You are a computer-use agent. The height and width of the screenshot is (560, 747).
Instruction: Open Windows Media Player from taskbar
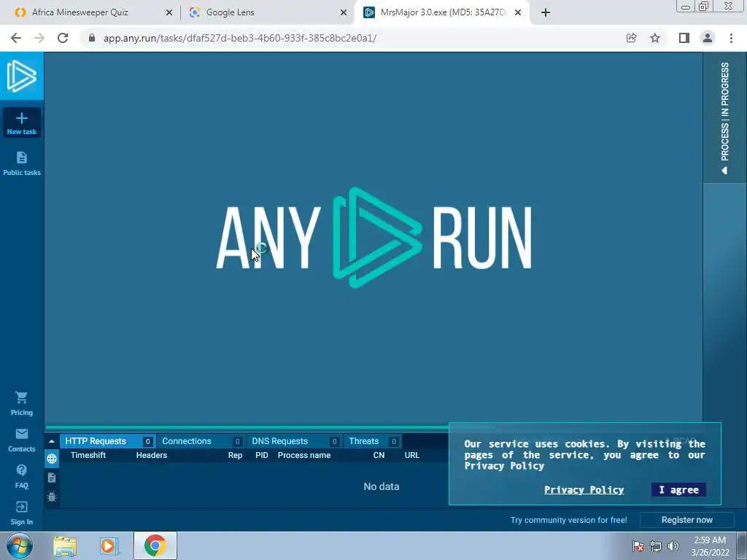coord(109,545)
